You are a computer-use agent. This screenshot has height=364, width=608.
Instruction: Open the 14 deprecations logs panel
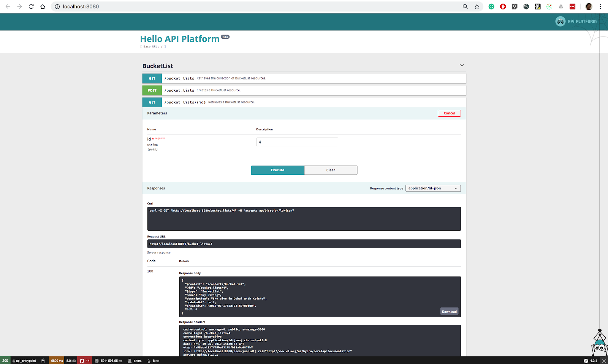[85, 361]
